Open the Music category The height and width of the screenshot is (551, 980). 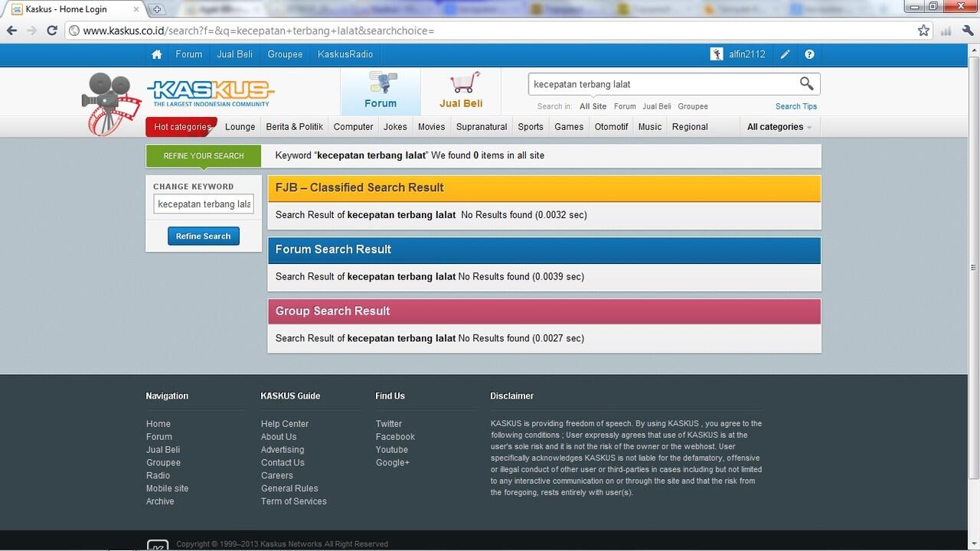pos(650,127)
